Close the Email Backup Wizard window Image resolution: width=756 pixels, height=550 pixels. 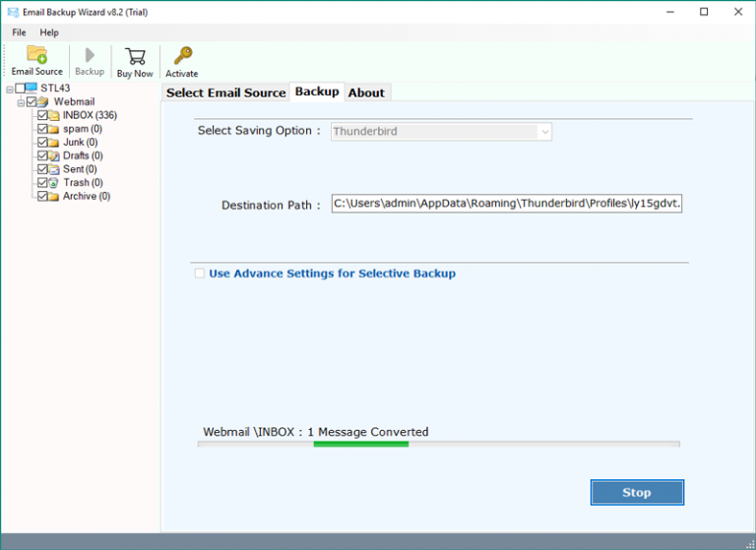click(x=738, y=12)
